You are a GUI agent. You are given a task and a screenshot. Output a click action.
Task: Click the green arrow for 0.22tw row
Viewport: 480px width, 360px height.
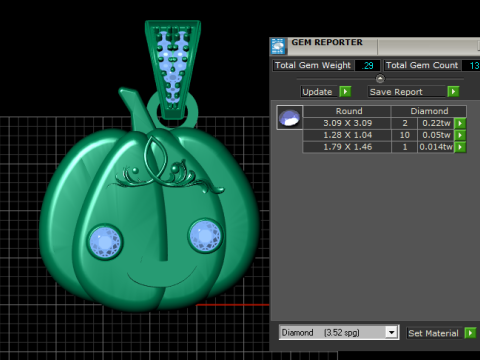460,123
